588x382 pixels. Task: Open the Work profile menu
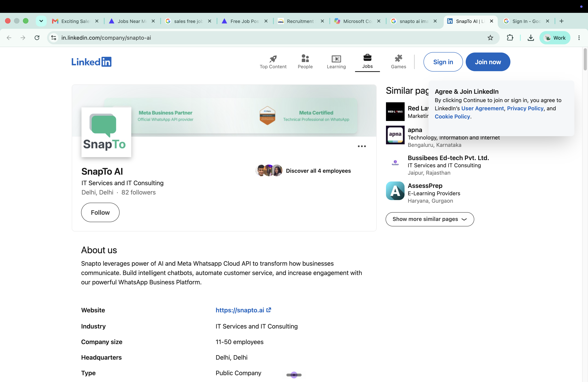coord(555,38)
